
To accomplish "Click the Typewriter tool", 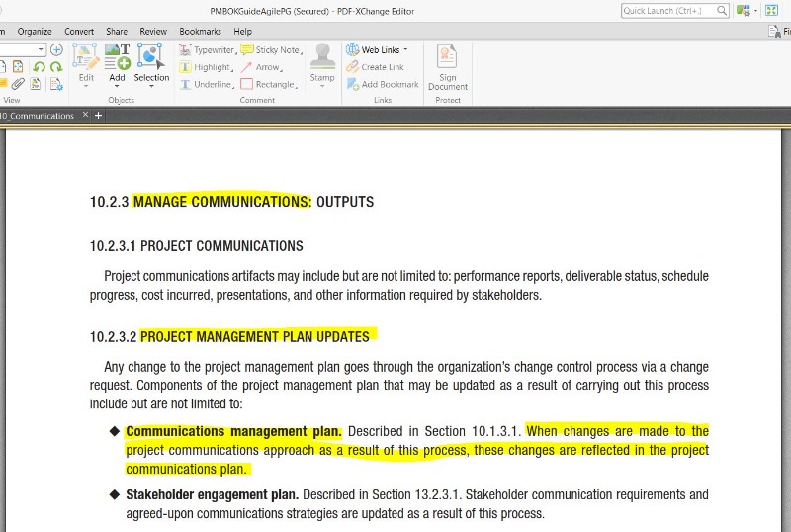I will coord(208,50).
